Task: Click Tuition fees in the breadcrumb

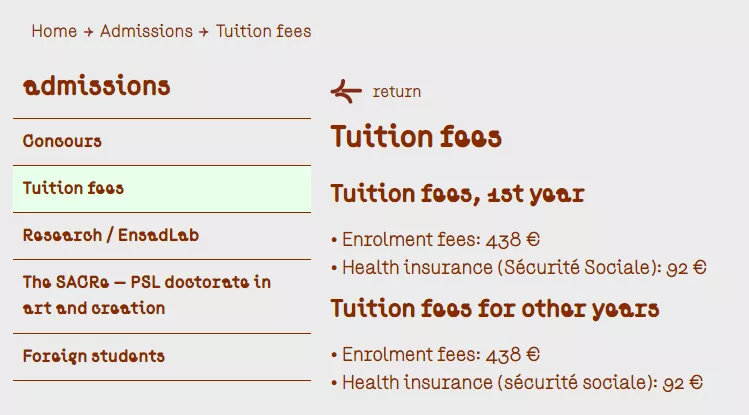Action: tap(263, 31)
